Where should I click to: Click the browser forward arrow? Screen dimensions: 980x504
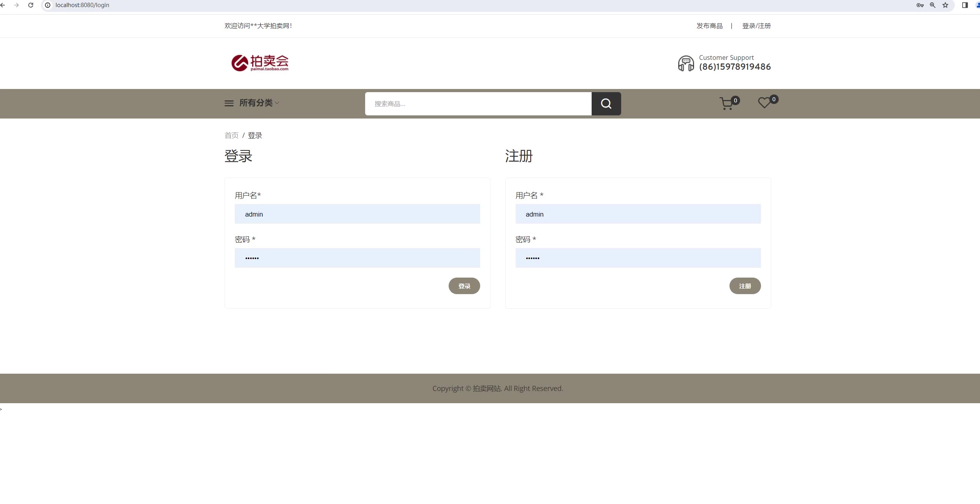click(x=17, y=5)
